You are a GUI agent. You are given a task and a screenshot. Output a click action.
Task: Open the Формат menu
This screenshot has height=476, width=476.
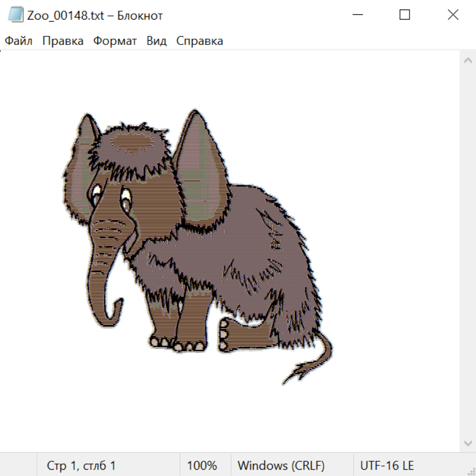click(x=115, y=41)
